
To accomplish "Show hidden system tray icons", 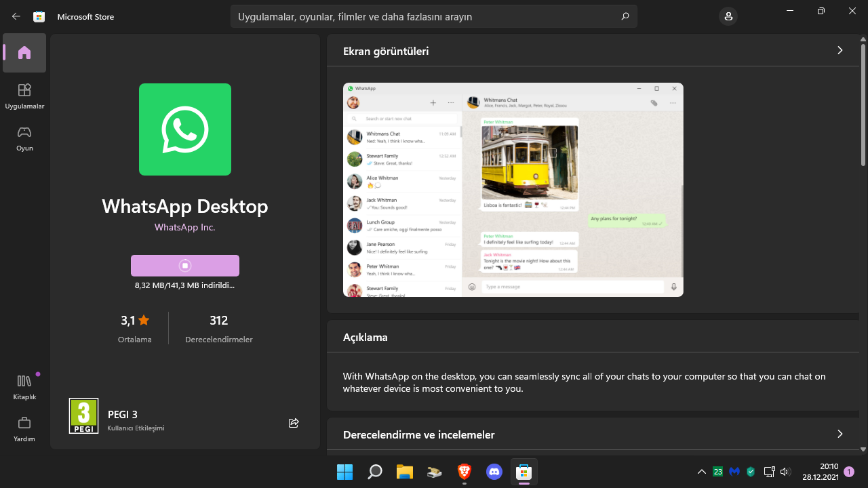I will [x=701, y=472].
